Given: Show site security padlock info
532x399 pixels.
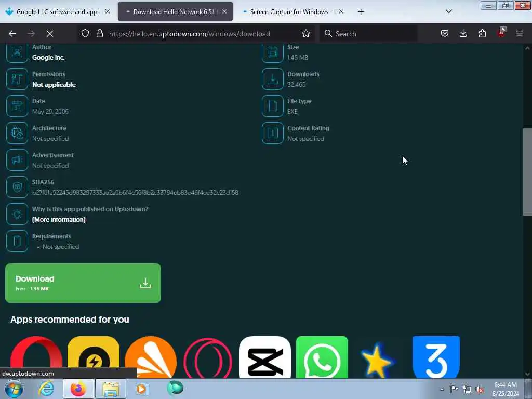Looking at the screenshot, I should point(99,34).
